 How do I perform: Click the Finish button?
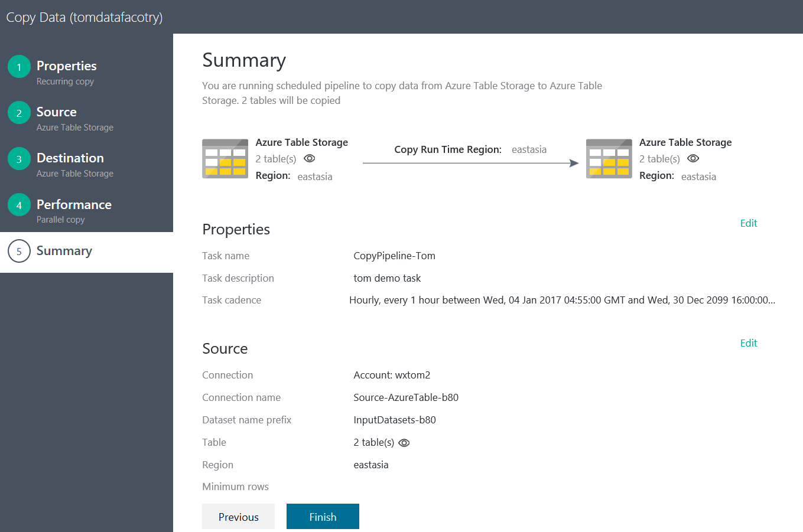pos(323,517)
